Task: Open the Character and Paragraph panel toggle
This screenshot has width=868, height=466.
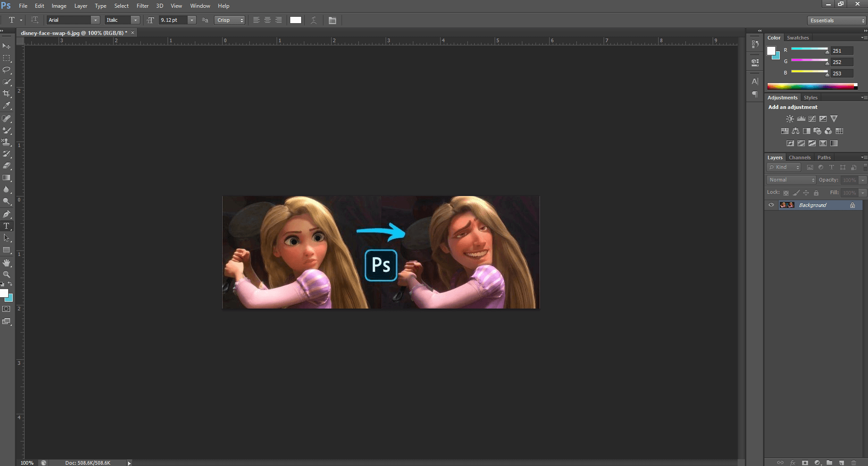Action: 332,20
